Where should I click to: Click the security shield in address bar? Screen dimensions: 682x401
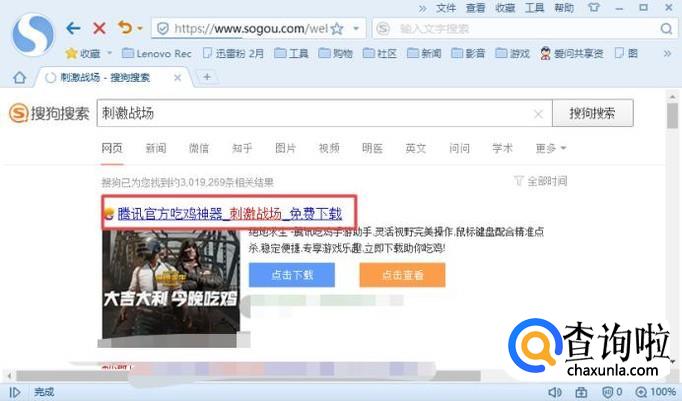[163, 29]
